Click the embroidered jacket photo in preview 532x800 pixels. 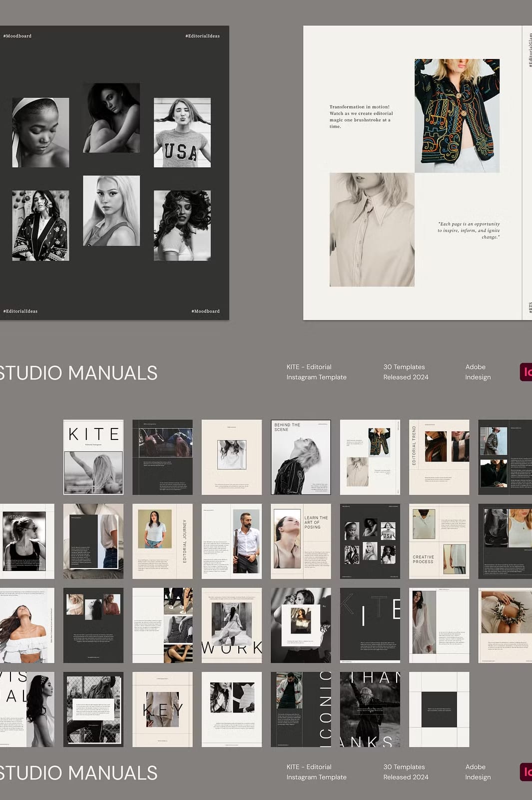(457, 116)
